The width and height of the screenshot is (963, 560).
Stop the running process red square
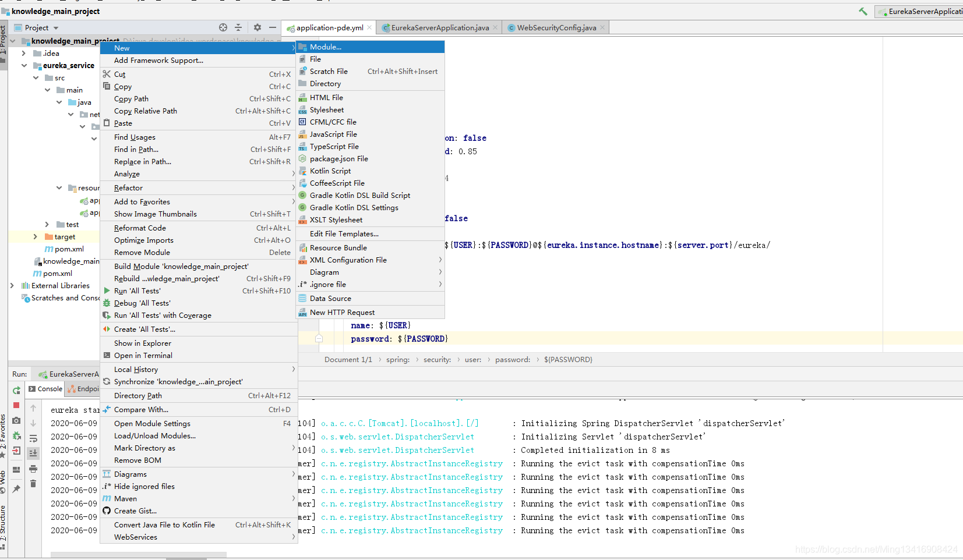pyautogui.click(x=16, y=405)
